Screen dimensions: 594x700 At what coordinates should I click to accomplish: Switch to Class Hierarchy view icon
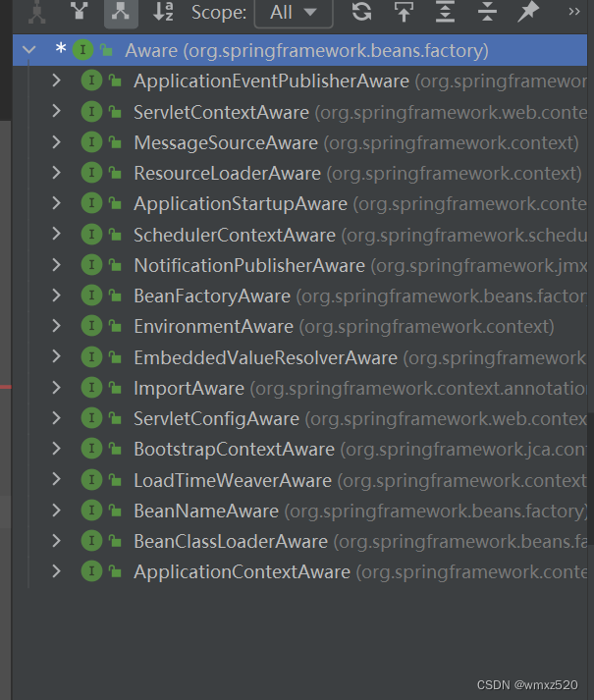coord(37,12)
